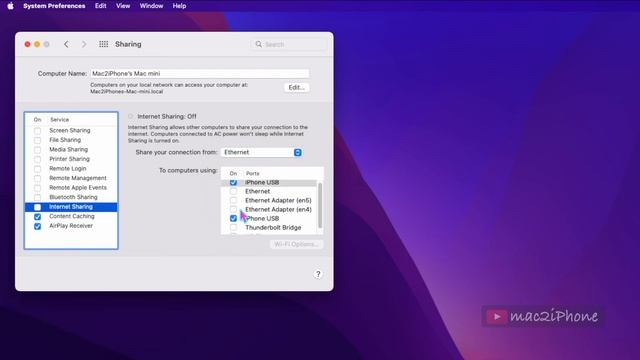Select the Remote Login service row
Viewport: 640px width, 360px height.
(71, 169)
